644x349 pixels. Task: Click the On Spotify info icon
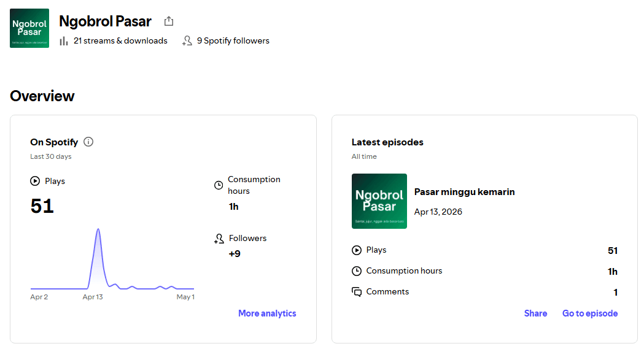pyautogui.click(x=88, y=142)
